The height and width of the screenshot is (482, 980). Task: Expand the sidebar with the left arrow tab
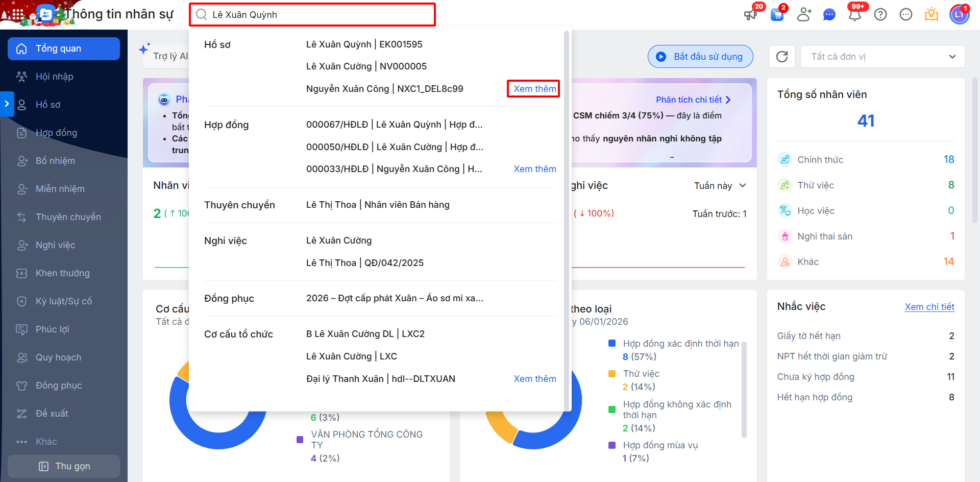click(x=7, y=104)
